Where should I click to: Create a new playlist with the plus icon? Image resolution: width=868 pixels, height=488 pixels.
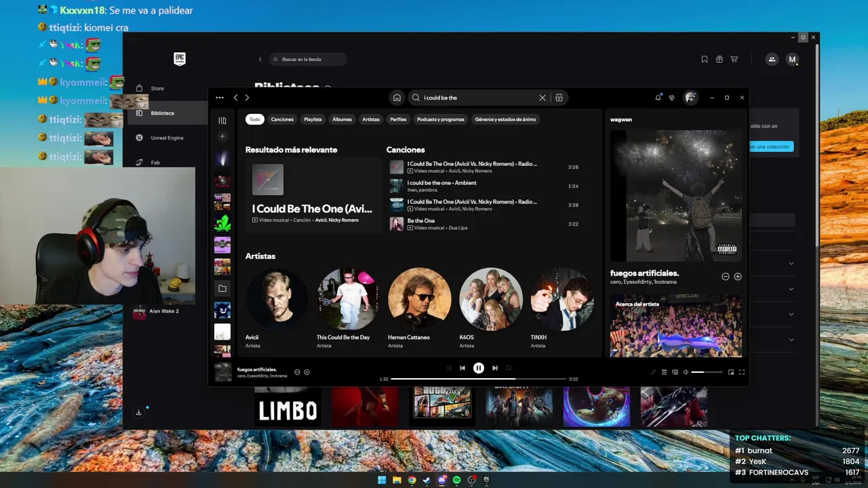click(x=222, y=137)
